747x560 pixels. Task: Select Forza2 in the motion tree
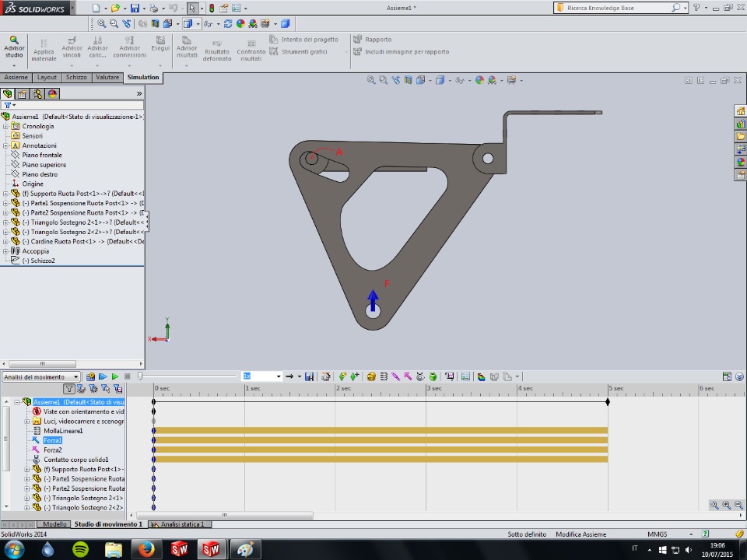pyautogui.click(x=52, y=450)
